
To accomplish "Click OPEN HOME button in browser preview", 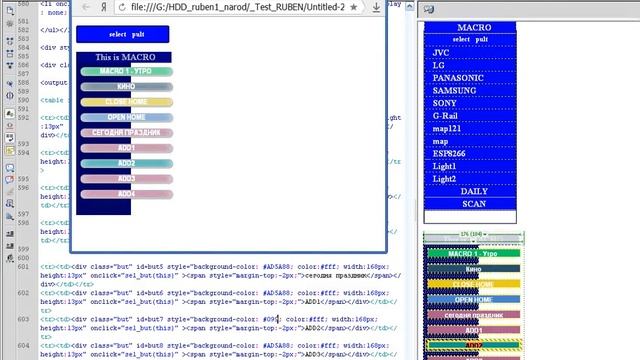I will tap(127, 118).
